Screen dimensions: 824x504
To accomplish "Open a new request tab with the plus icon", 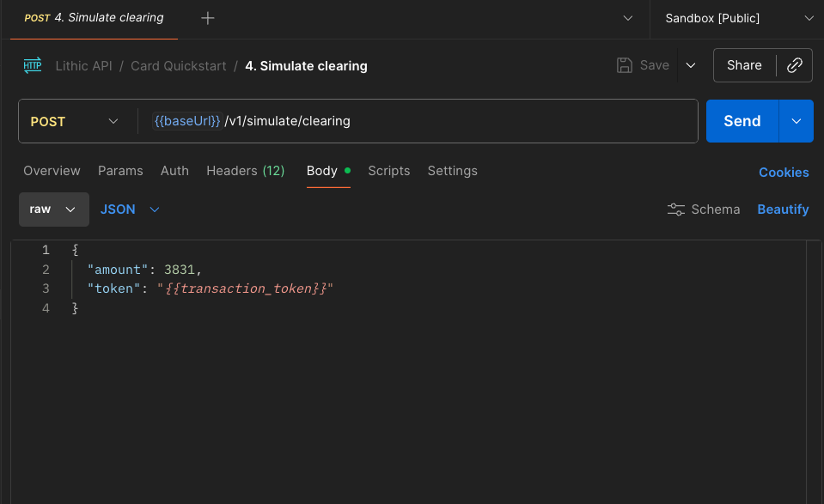I will tap(207, 16).
